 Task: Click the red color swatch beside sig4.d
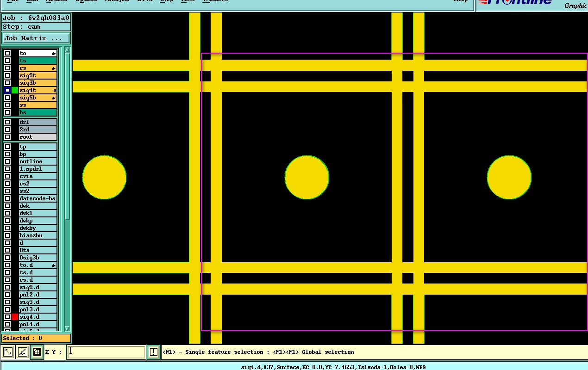[x=15, y=317]
